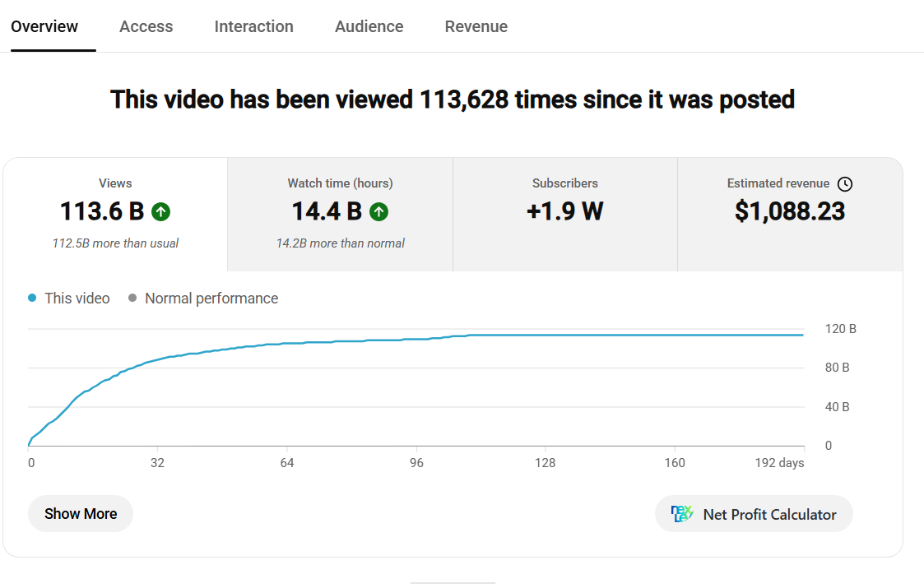Click the gray Normal performance legend dot
This screenshot has width=924, height=588.
(x=132, y=299)
